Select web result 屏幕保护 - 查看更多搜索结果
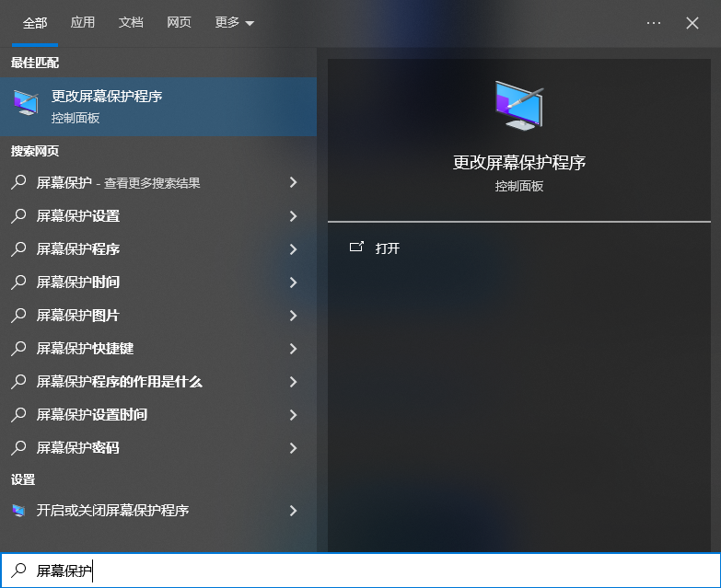 [158, 183]
